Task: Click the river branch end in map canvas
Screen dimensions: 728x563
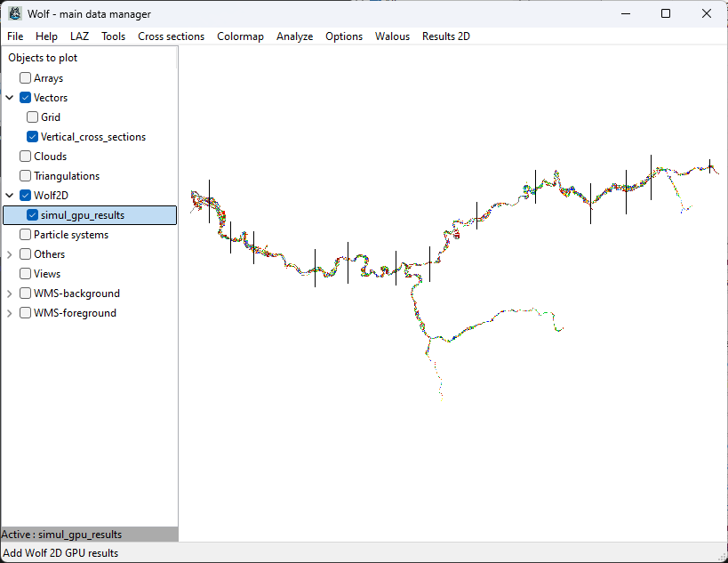Action: [441, 398]
